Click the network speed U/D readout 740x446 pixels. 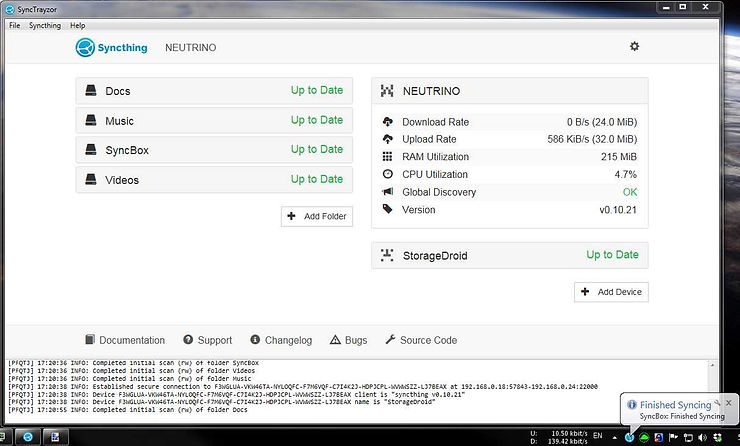click(x=559, y=437)
